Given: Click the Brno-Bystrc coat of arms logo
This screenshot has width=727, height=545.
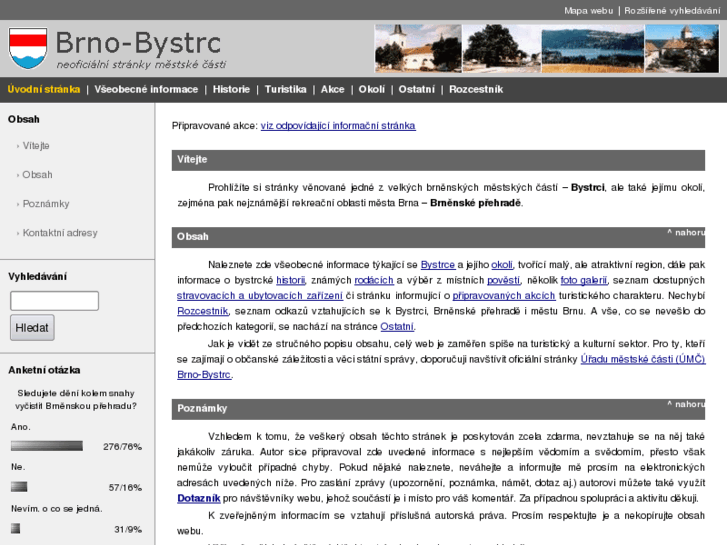Looking at the screenshot, I should (28, 48).
